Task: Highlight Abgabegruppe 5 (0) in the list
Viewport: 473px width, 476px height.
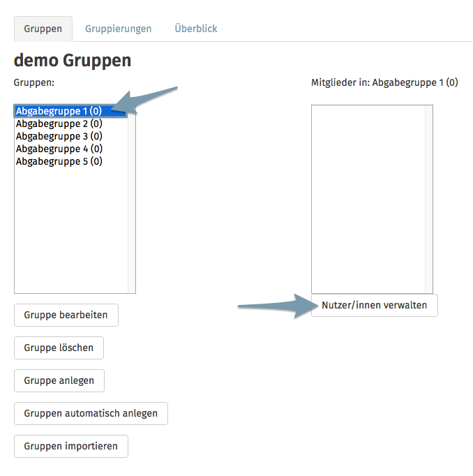Action: [70, 161]
